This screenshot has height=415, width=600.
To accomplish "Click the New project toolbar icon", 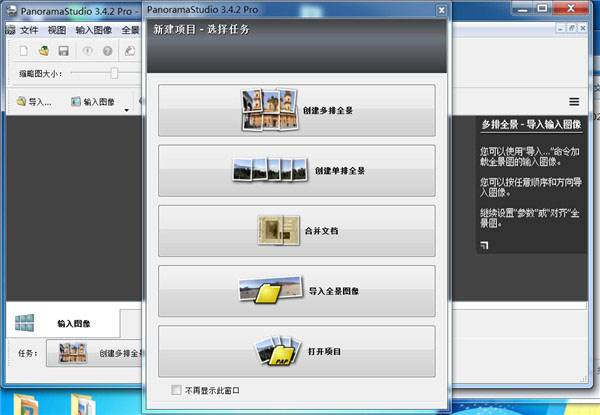I will tap(24, 51).
